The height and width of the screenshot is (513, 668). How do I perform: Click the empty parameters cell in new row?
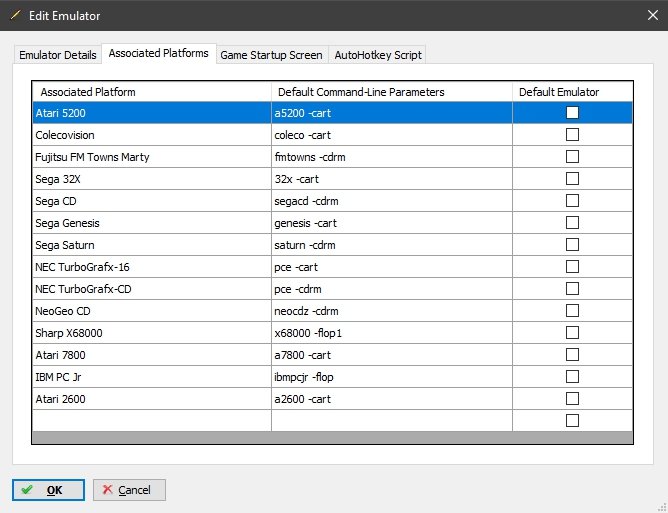click(x=392, y=421)
